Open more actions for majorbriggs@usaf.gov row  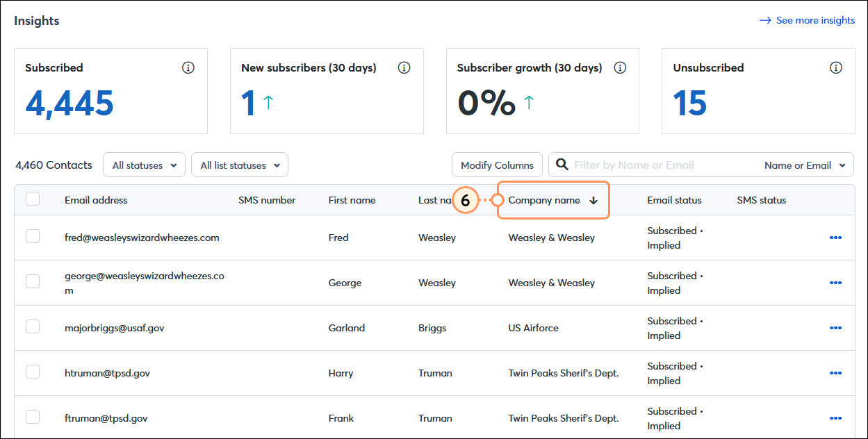(x=835, y=328)
